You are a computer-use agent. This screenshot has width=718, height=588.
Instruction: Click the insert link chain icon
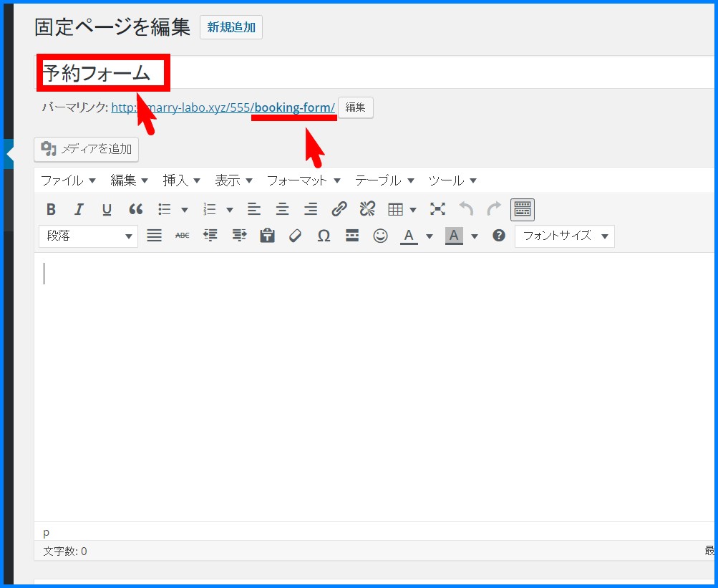pyautogui.click(x=339, y=209)
